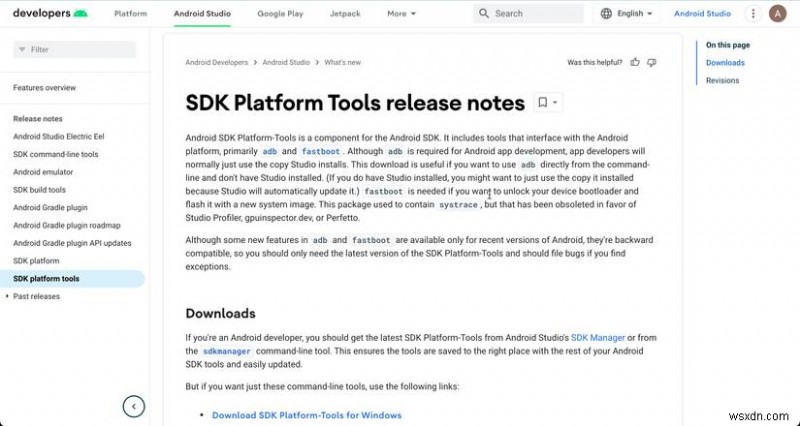This screenshot has height=426, width=800.
Task: Open bookmark dropdown arrow beside title
Action: [x=555, y=103]
